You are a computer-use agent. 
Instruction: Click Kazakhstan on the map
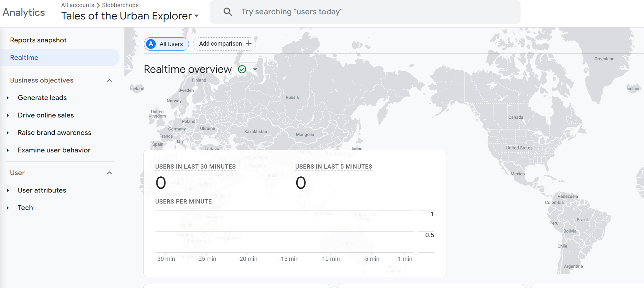[x=256, y=132]
